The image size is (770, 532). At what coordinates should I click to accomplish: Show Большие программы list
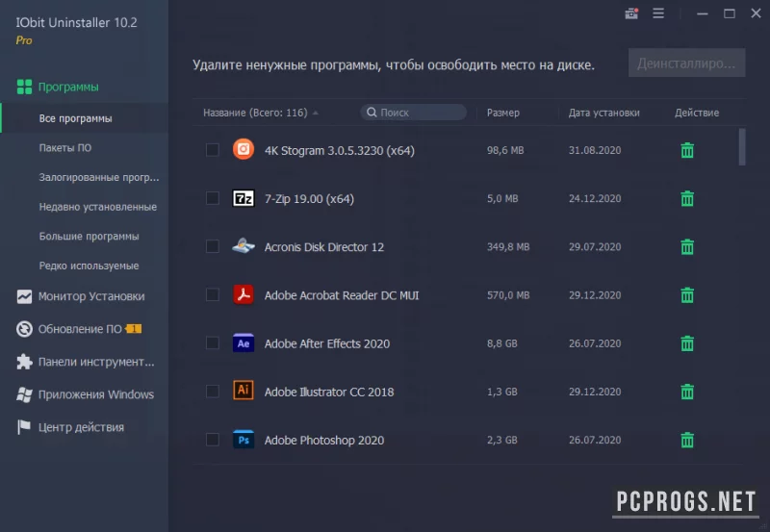tap(89, 236)
